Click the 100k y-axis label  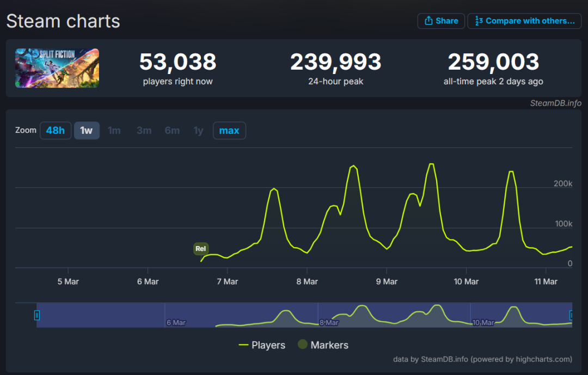click(x=563, y=224)
